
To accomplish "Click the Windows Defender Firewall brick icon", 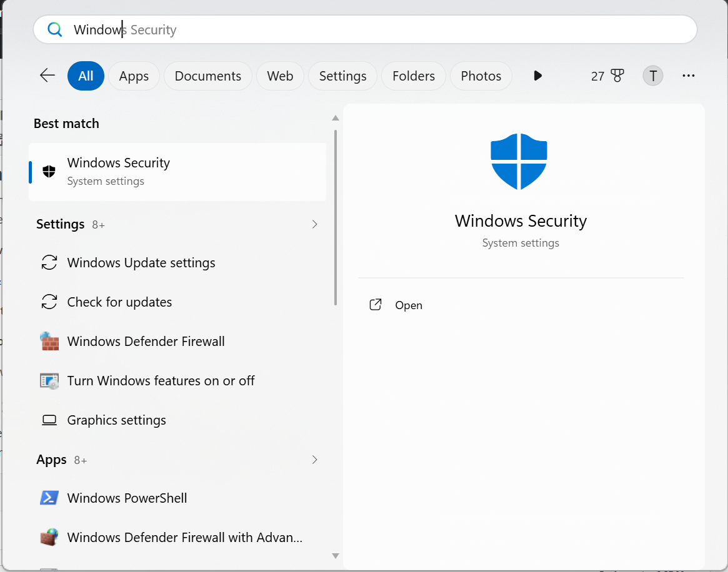I will pyautogui.click(x=49, y=341).
